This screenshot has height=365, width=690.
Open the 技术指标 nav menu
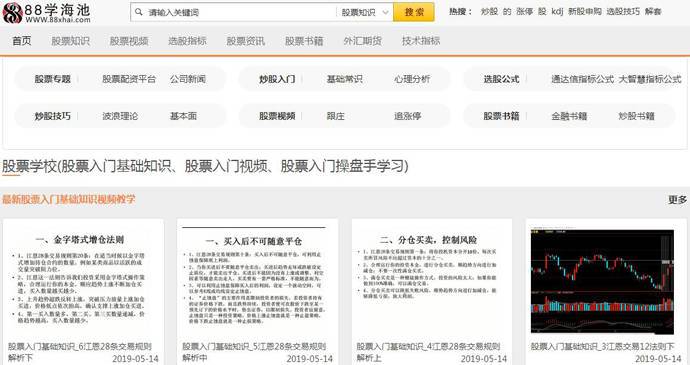(x=421, y=41)
